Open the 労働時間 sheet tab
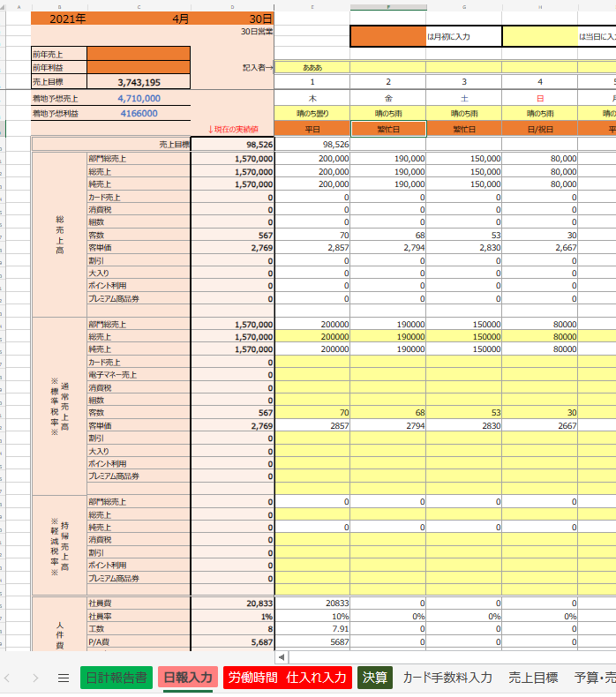616x697 pixels. click(x=252, y=678)
